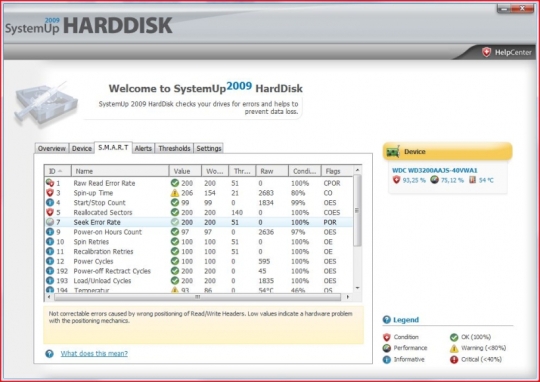Click the info icon of Spin Retries row
The image size is (540, 382).
50,241
